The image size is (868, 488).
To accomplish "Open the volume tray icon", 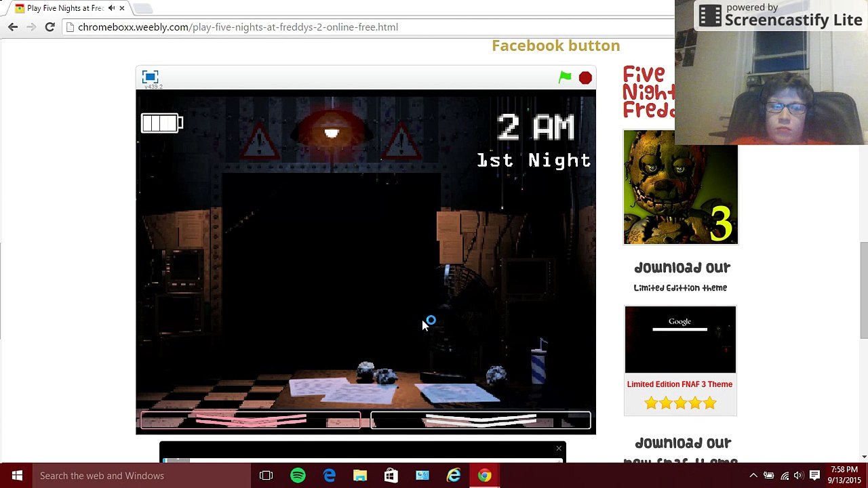I will click(x=799, y=476).
